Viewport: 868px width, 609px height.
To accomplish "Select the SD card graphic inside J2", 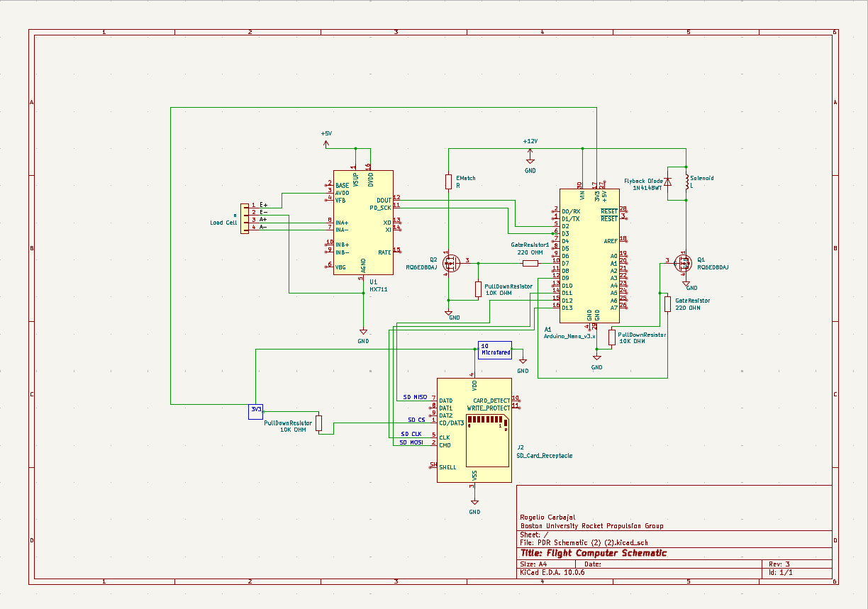I will coord(487,440).
